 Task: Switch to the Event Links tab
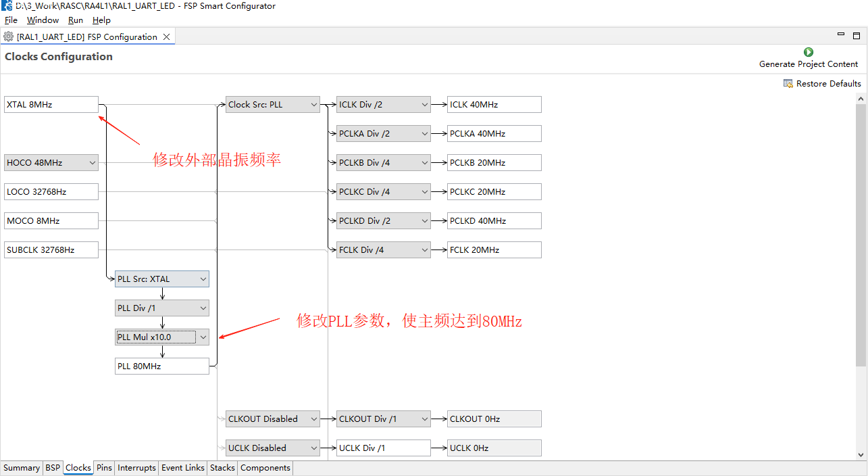click(183, 468)
